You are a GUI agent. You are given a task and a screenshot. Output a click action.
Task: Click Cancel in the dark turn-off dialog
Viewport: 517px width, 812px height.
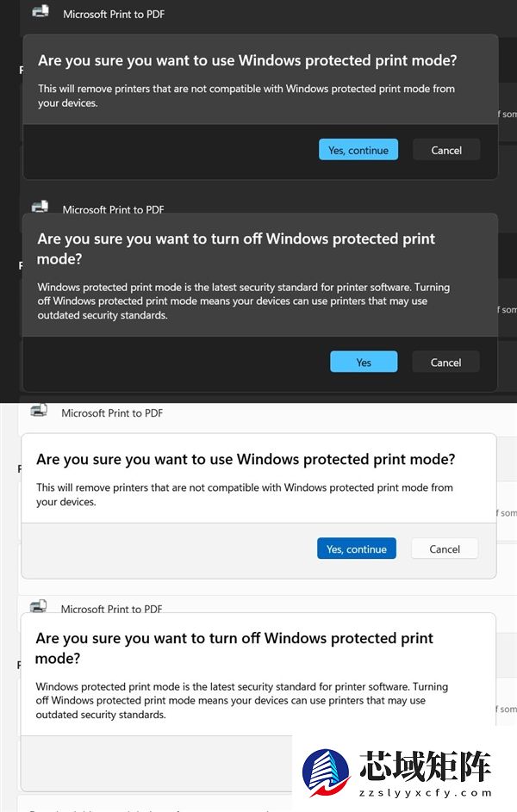[x=445, y=362]
